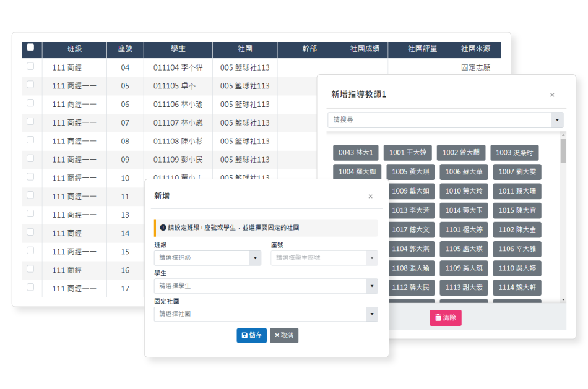Sort by the 社團成績 column header
This screenshot has width=588, height=389.
[365, 49]
